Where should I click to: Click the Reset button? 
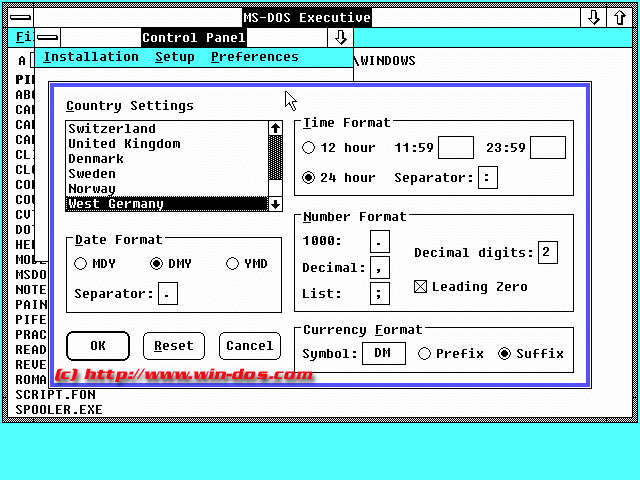click(x=174, y=346)
